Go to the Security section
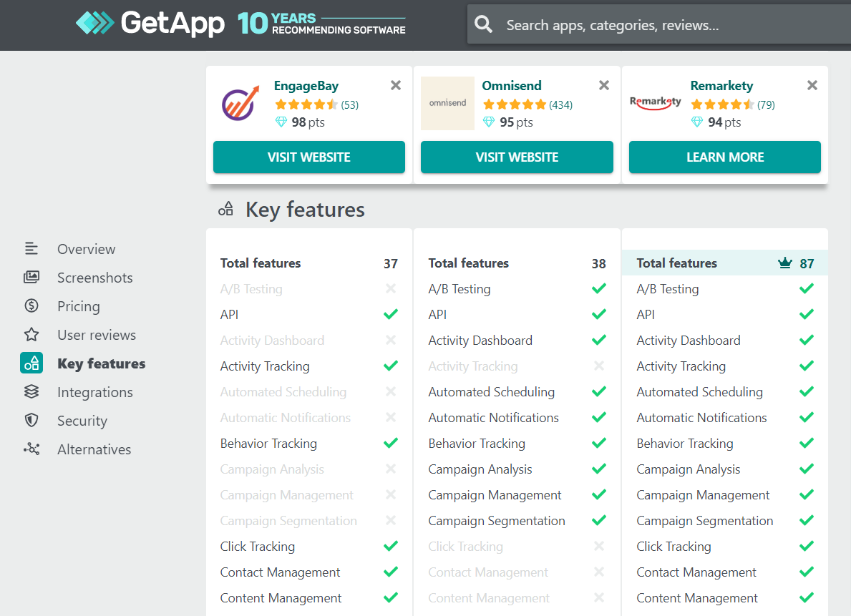851x616 pixels. point(82,421)
